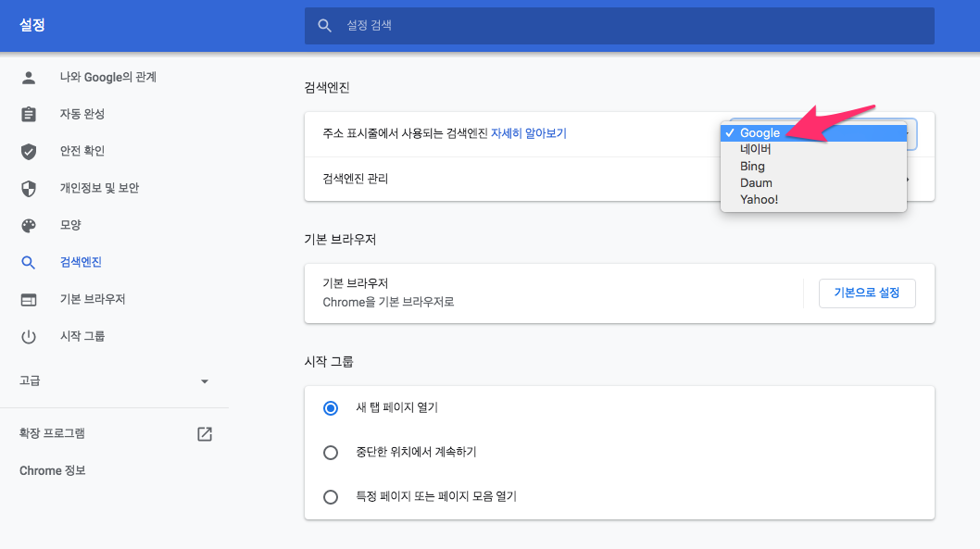
Task: Click the shield check icon for 안전 확인
Action: tap(28, 151)
